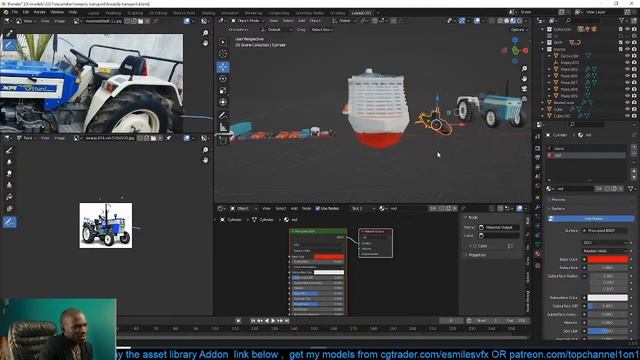Switch to material preview shading

click(x=513, y=20)
